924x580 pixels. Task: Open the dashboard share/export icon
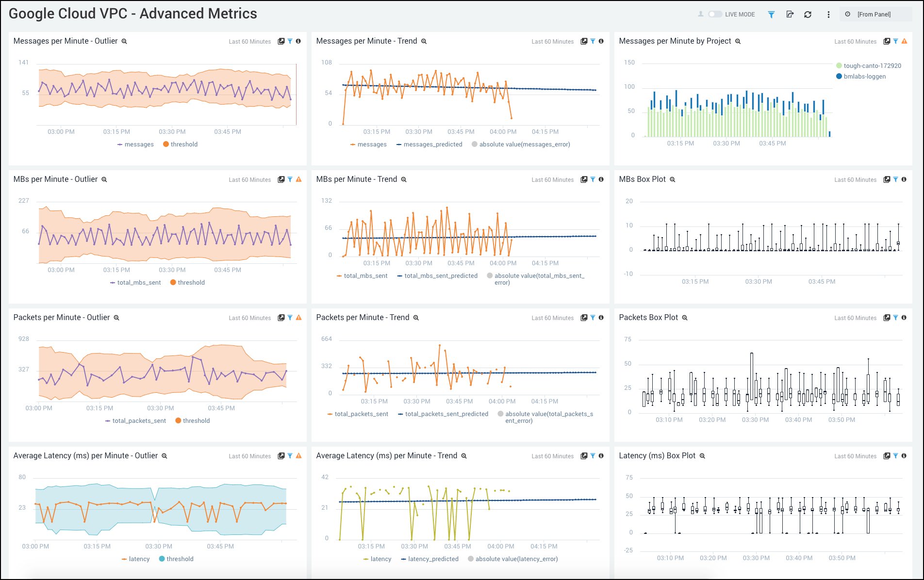pos(790,15)
